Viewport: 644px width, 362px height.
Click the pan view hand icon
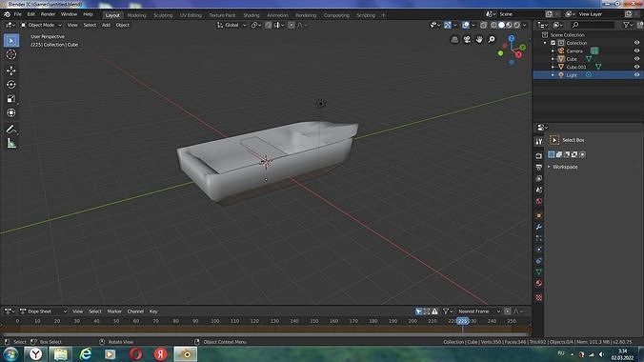(479, 39)
